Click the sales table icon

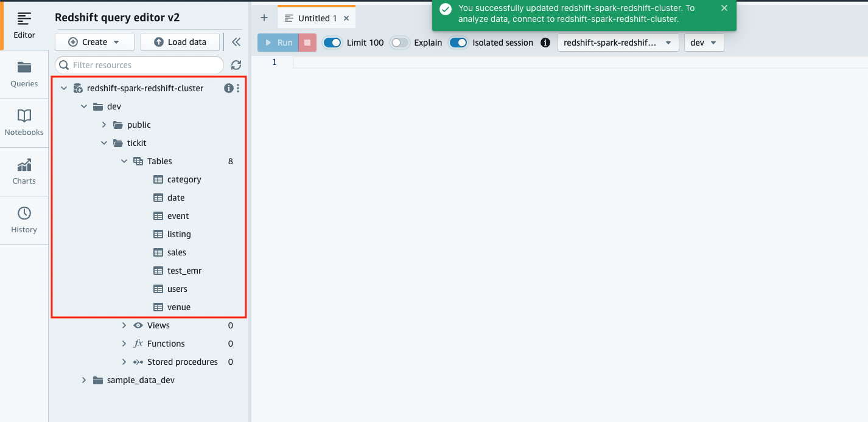tap(158, 252)
